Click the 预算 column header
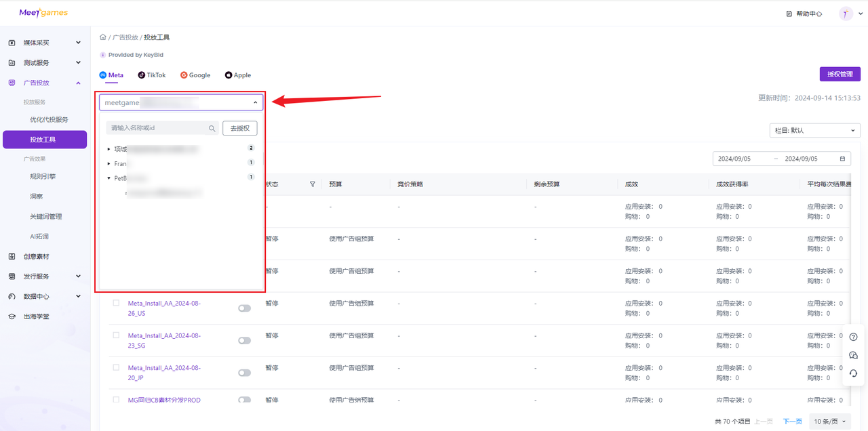 pyautogui.click(x=336, y=184)
